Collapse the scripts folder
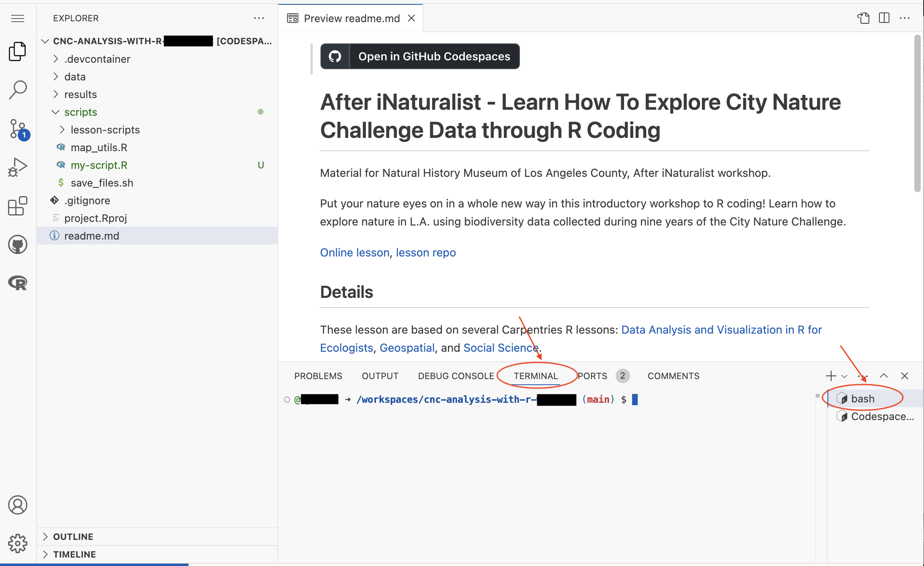The height and width of the screenshot is (566, 924). pos(56,112)
